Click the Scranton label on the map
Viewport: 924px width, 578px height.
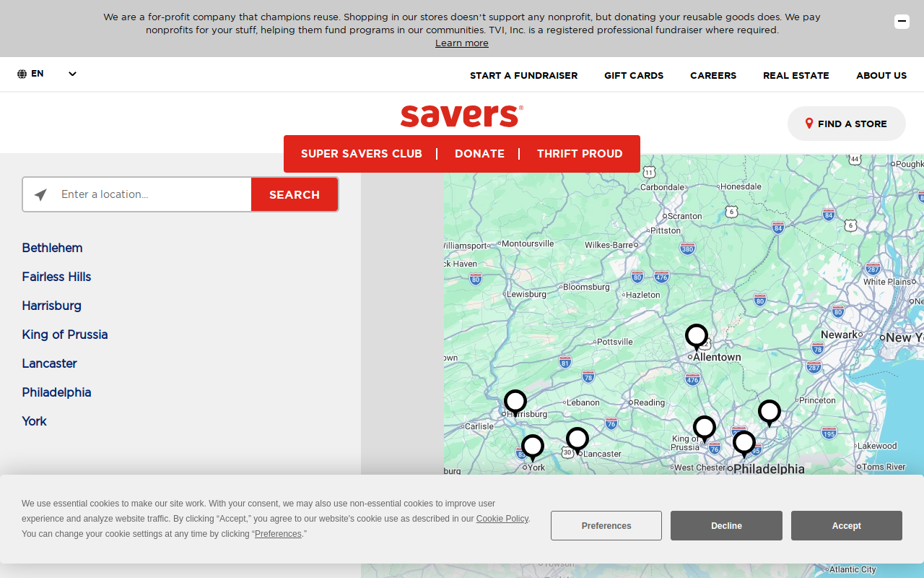click(684, 216)
